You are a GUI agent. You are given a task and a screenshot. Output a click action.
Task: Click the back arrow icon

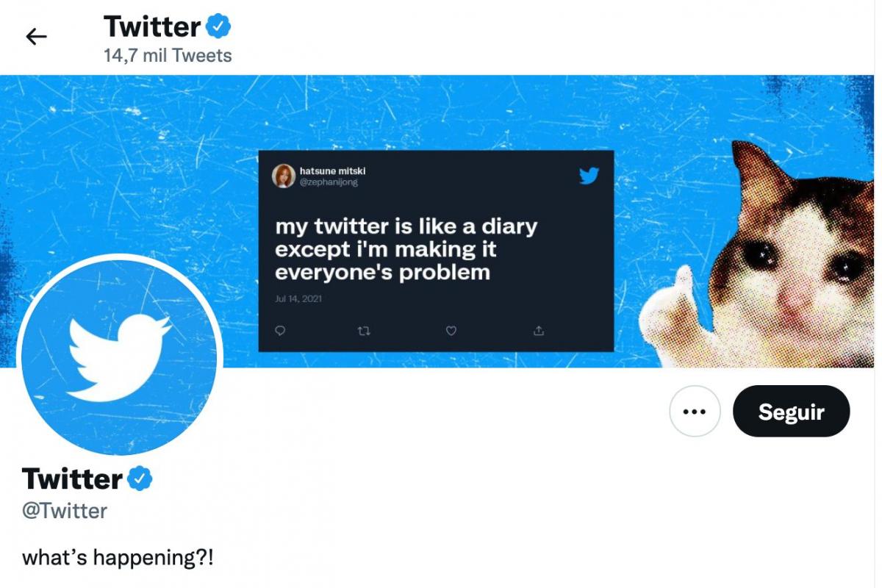36,37
